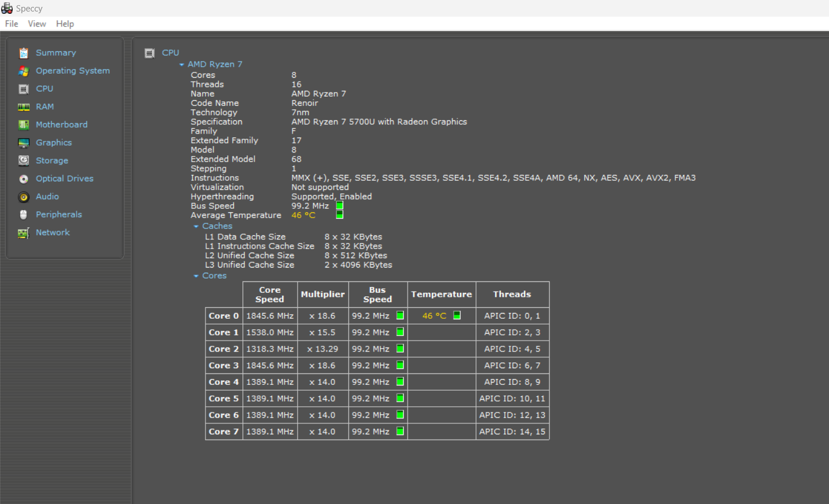The image size is (829, 504).
Task: Click Core 3 bus speed graph icon
Action: 400,365
